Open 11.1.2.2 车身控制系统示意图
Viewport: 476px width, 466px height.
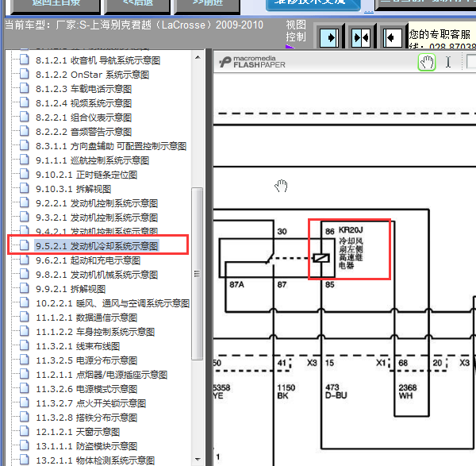click(95, 332)
